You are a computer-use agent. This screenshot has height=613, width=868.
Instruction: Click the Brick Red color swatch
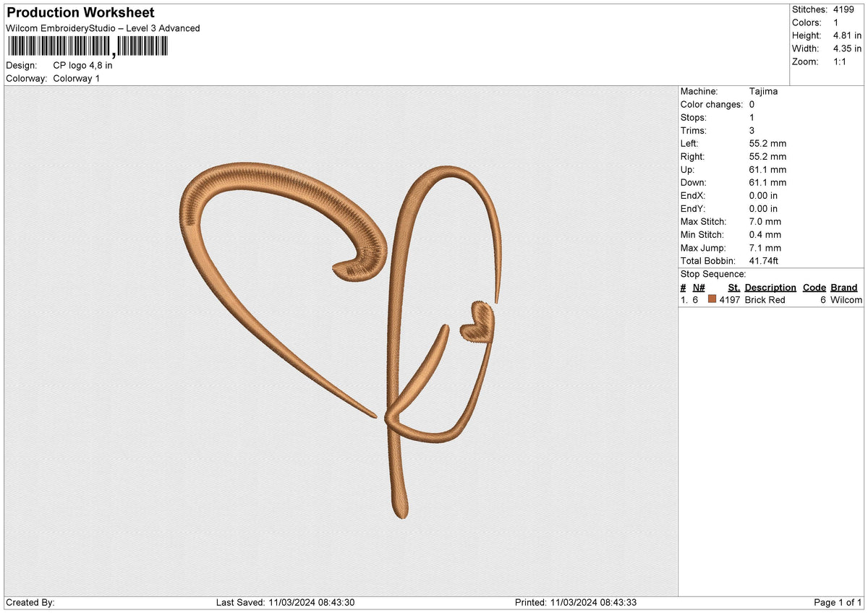coord(712,300)
